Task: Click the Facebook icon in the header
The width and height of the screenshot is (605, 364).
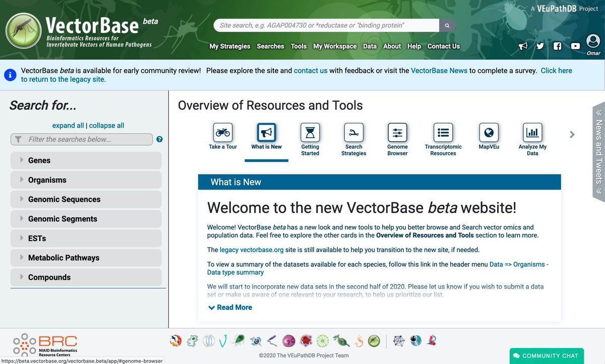Action: pos(557,45)
